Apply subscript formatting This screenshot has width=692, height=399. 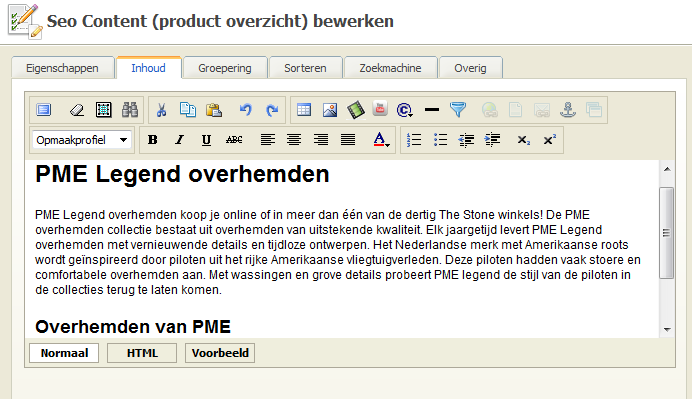tap(523, 140)
